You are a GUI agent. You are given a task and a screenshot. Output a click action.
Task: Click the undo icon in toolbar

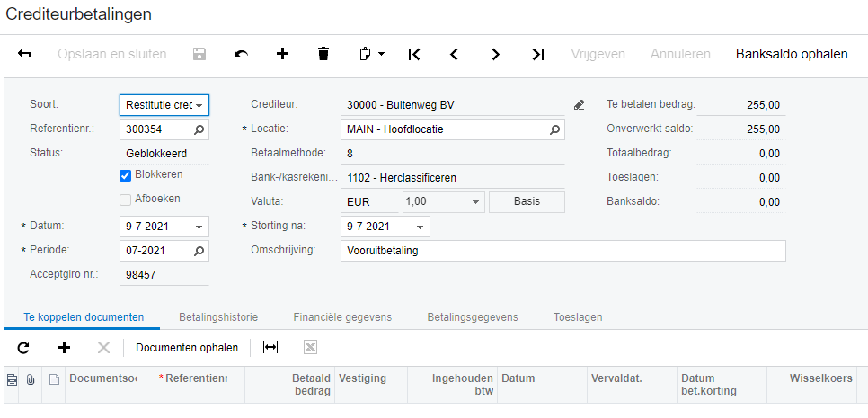241,54
